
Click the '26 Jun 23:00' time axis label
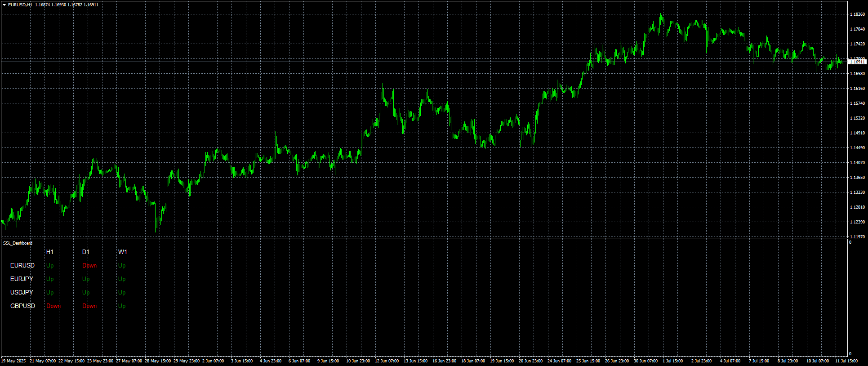pyautogui.click(x=617, y=361)
